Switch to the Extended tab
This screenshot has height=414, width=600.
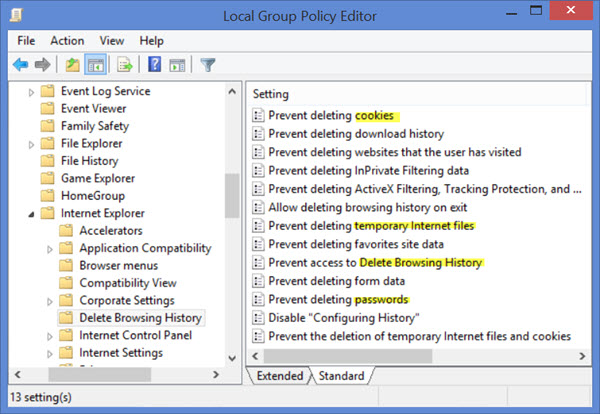point(280,376)
